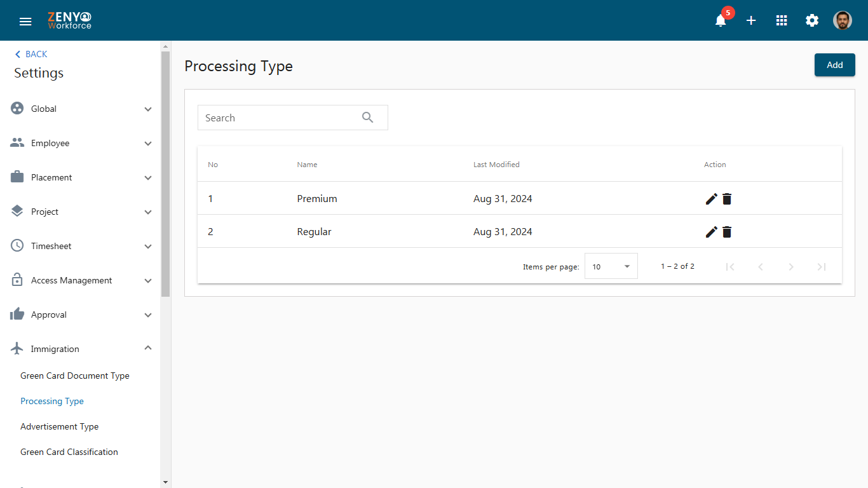Screen dimensions: 868x488
Task: Expand the Global section chevron
Action: pyautogui.click(x=148, y=109)
